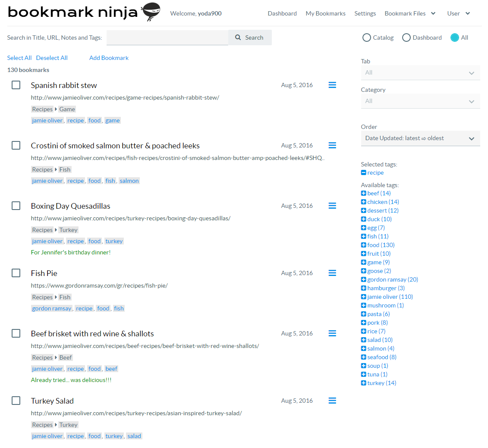Expand the Bookmark Files menu
488x448 pixels.
(x=410, y=13)
